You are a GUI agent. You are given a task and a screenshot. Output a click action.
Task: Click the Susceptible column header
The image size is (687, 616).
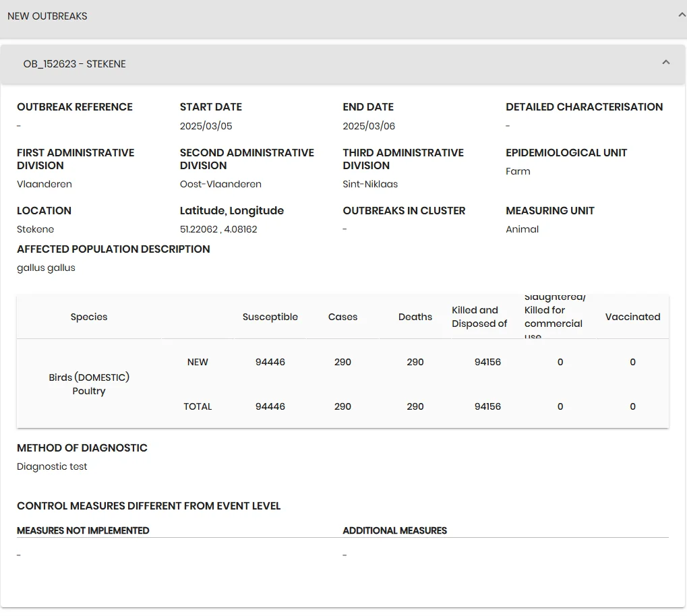point(270,317)
